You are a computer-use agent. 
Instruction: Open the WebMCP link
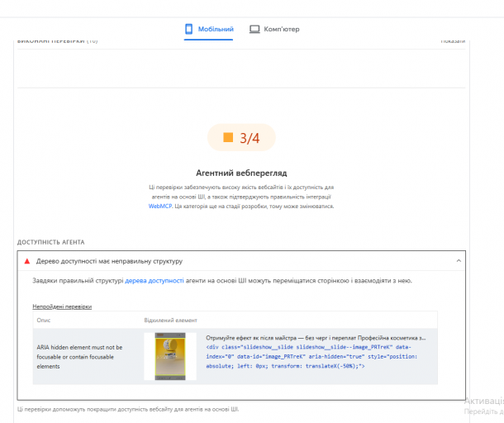click(160, 207)
